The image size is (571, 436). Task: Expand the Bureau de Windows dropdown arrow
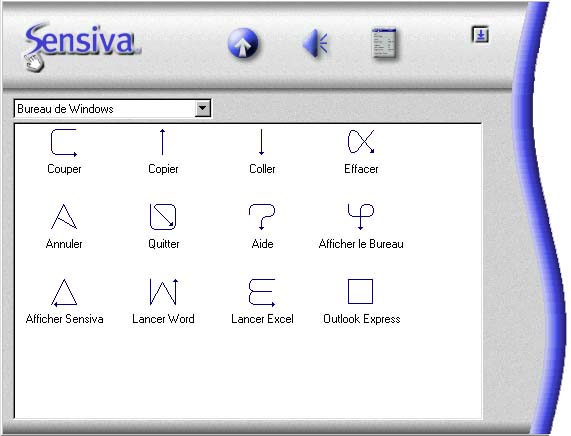pyautogui.click(x=202, y=109)
